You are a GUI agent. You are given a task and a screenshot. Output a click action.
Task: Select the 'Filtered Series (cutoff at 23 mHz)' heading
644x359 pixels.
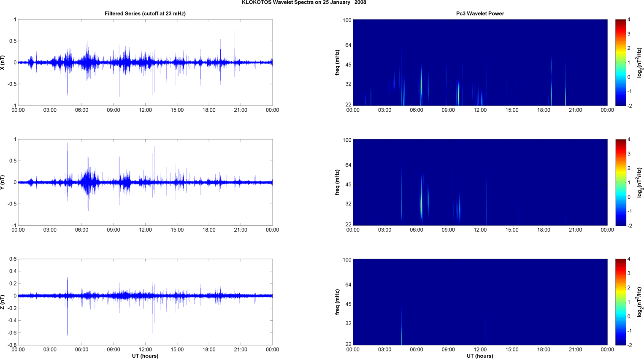coord(145,13)
